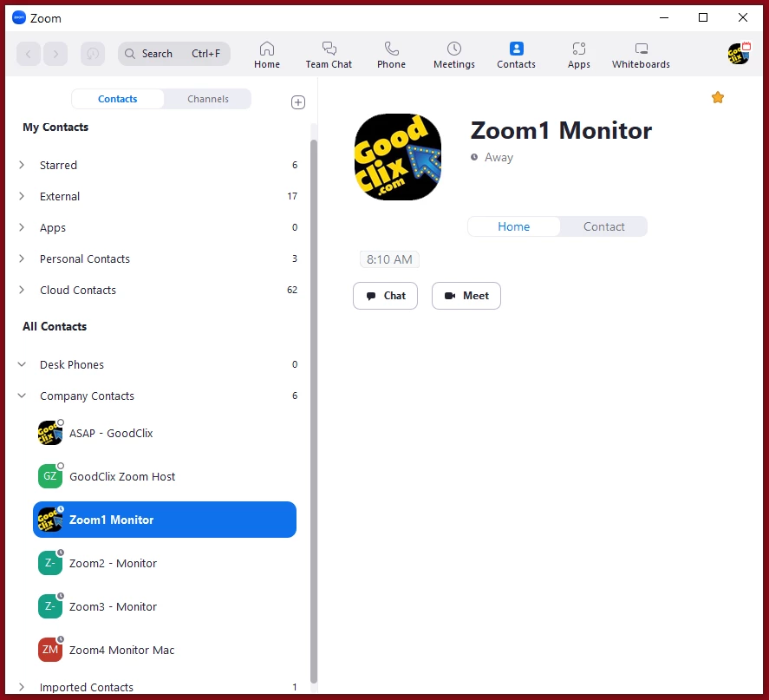Select Zoom2 - Monitor contact
The height and width of the screenshot is (700, 769).
click(x=165, y=563)
